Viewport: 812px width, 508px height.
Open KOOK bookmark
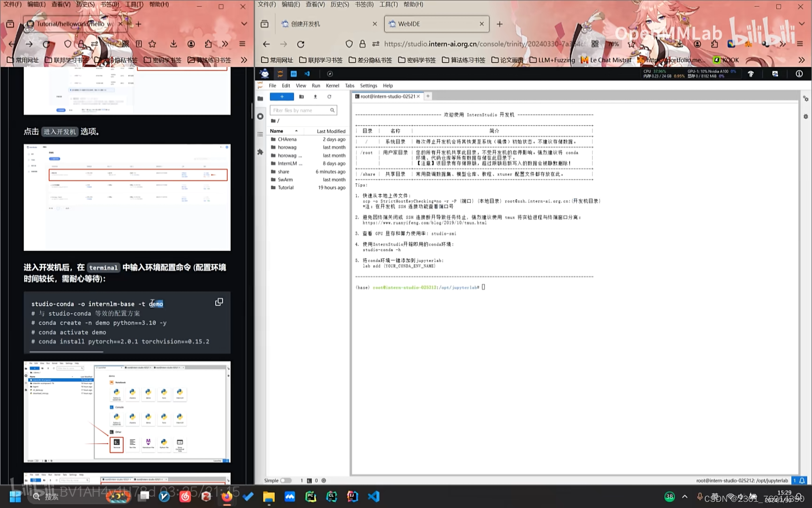(x=726, y=60)
